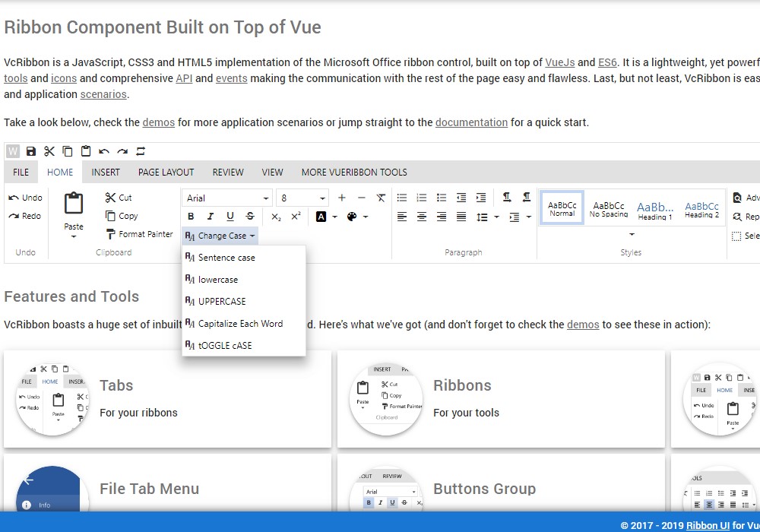Open the font size dropdown showing 8
Viewport: 760px width, 532px height.
(302, 198)
